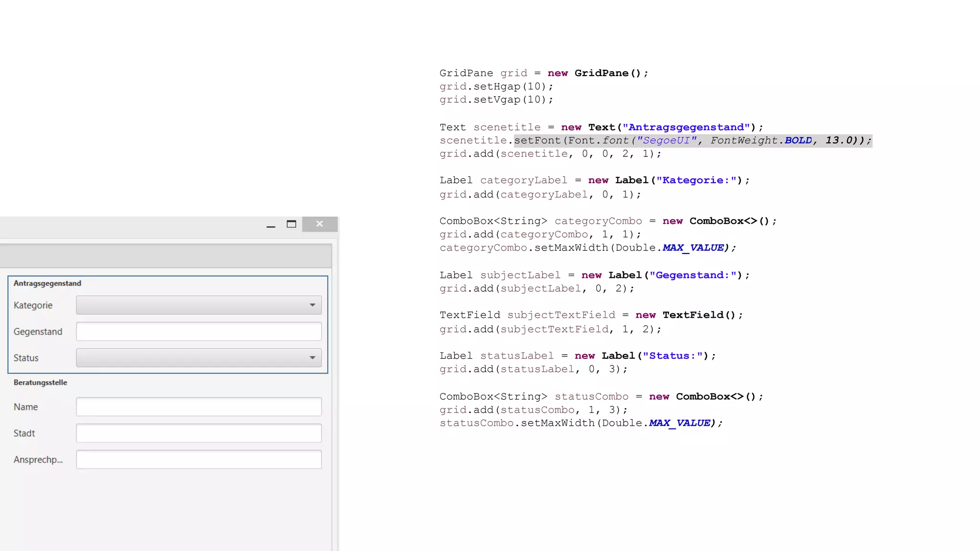980x551 pixels.
Task: Click the Kategorie label
Action: coord(33,305)
